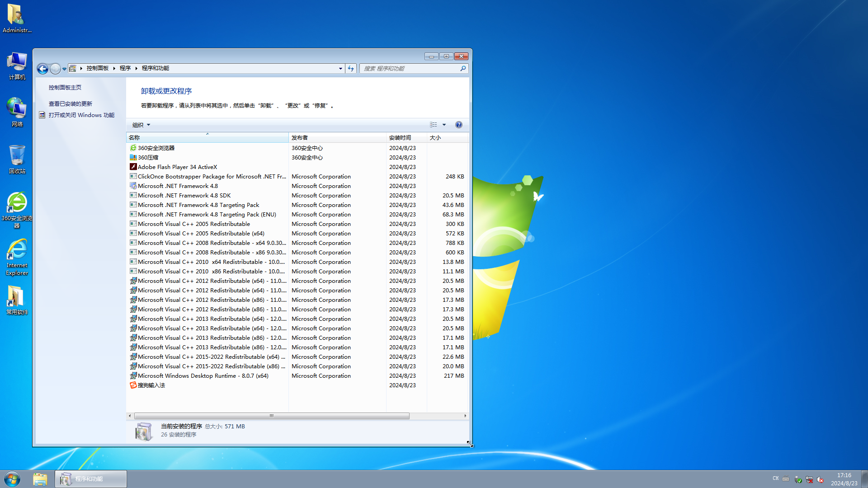Click the Back navigation arrow button
The image size is (868, 488).
pyautogui.click(x=42, y=69)
